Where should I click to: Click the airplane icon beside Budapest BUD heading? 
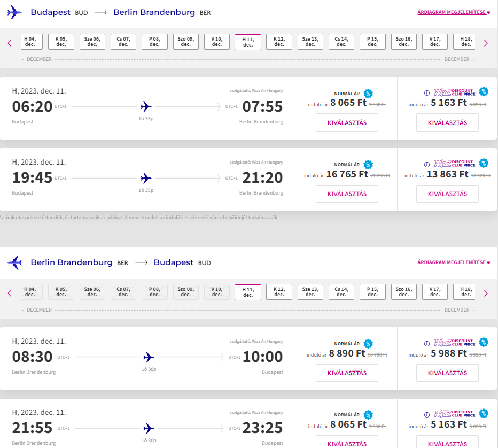(x=14, y=12)
